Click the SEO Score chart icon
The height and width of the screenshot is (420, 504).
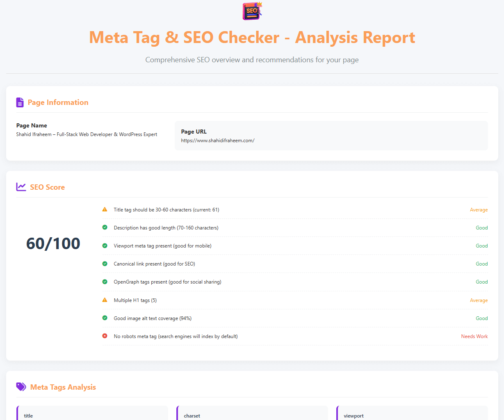21,187
